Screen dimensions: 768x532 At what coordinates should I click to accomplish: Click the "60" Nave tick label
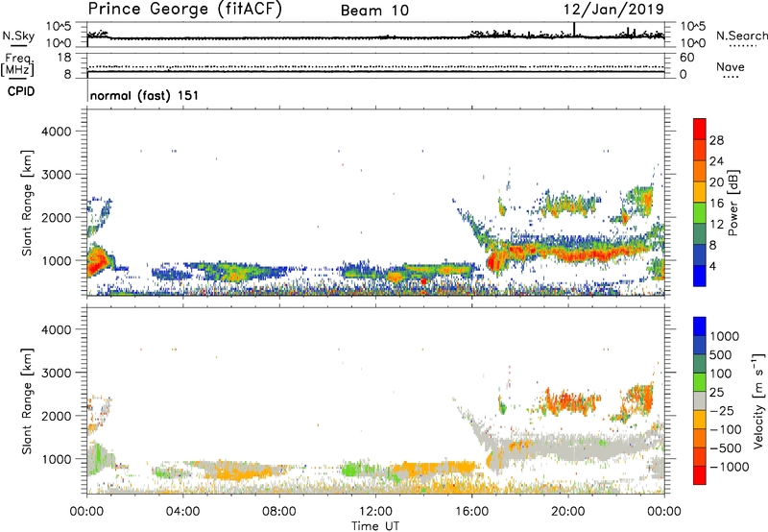[x=686, y=58]
